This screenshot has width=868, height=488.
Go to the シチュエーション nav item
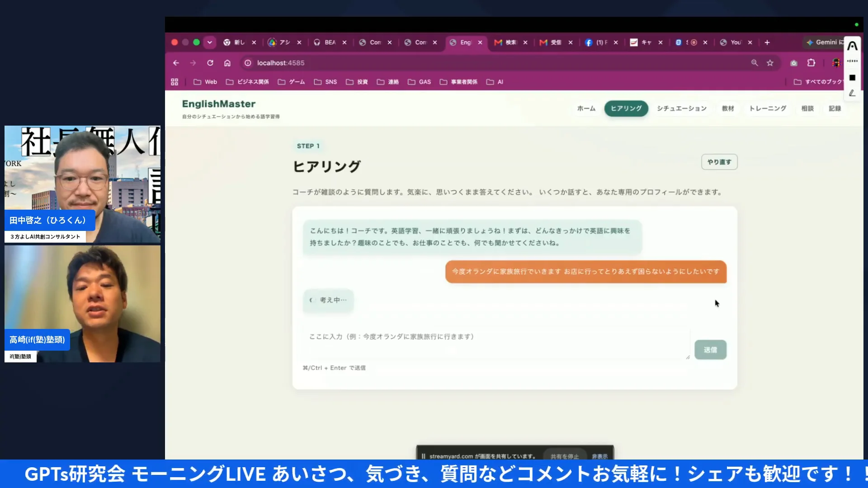682,108
